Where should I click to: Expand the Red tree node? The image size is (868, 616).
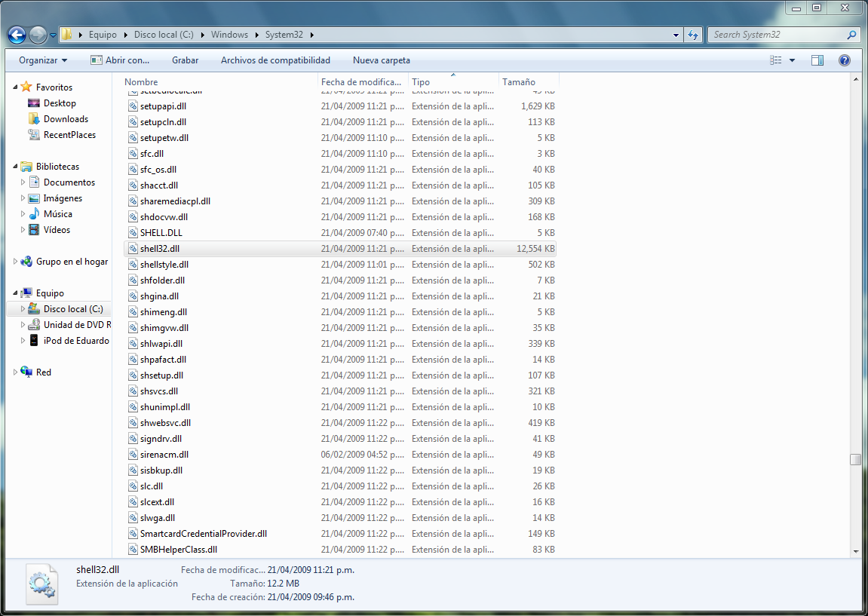coord(16,372)
